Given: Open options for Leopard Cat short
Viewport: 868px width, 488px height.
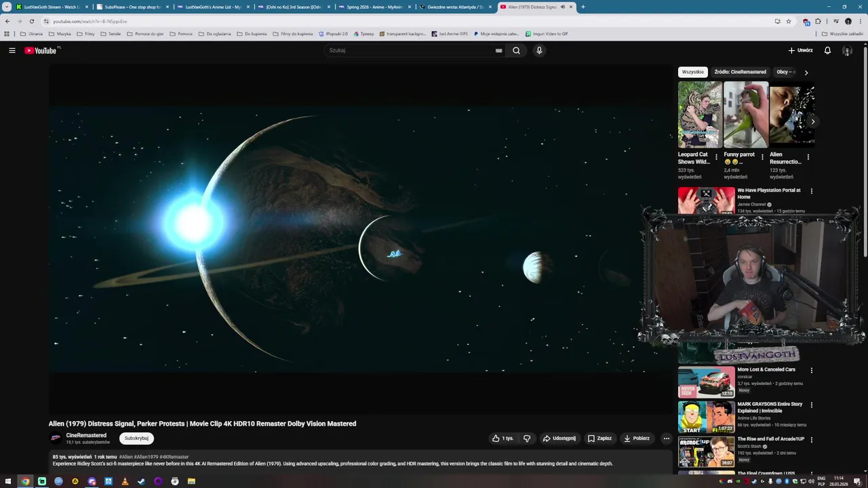Looking at the screenshot, I should pos(716,157).
